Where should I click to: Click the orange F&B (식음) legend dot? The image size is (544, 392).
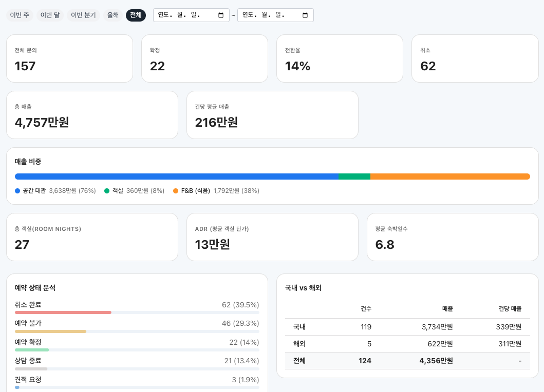176,191
